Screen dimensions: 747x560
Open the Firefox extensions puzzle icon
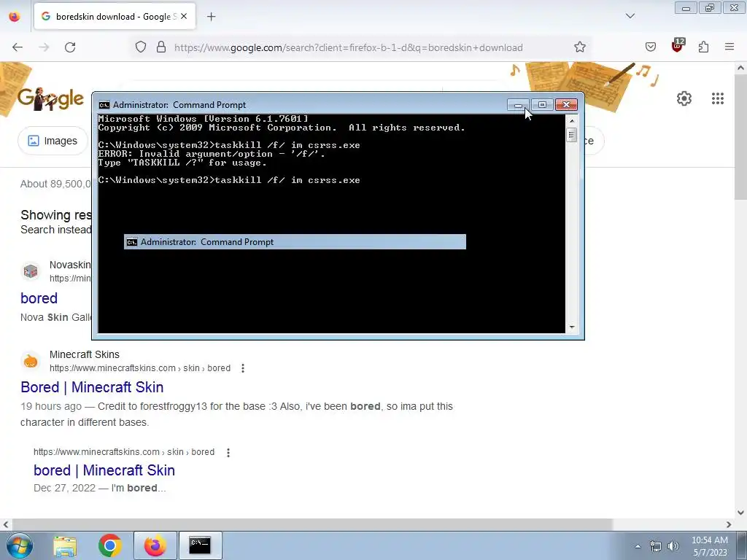[704, 47]
